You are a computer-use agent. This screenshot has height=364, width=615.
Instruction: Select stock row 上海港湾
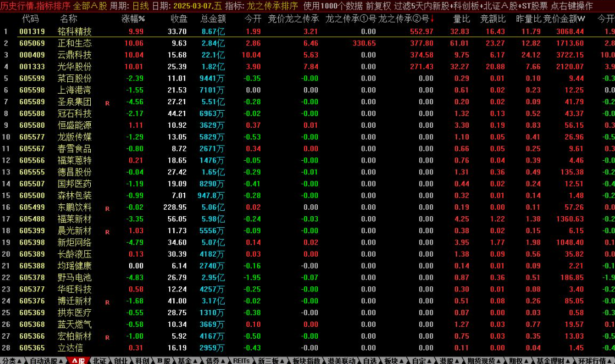click(308, 90)
